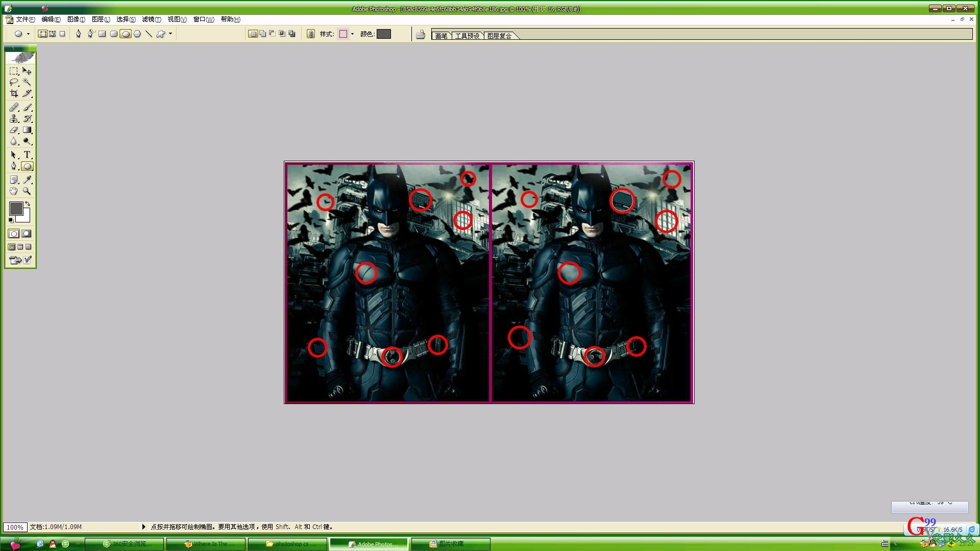This screenshot has width=980, height=551.
Task: Select the Notes tool
Action: [14, 180]
